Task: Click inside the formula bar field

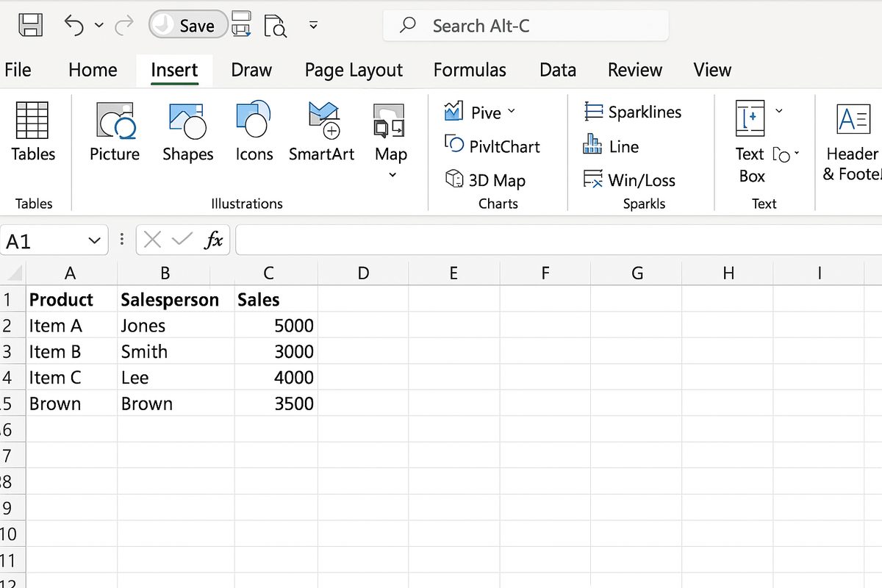Action: click(559, 240)
